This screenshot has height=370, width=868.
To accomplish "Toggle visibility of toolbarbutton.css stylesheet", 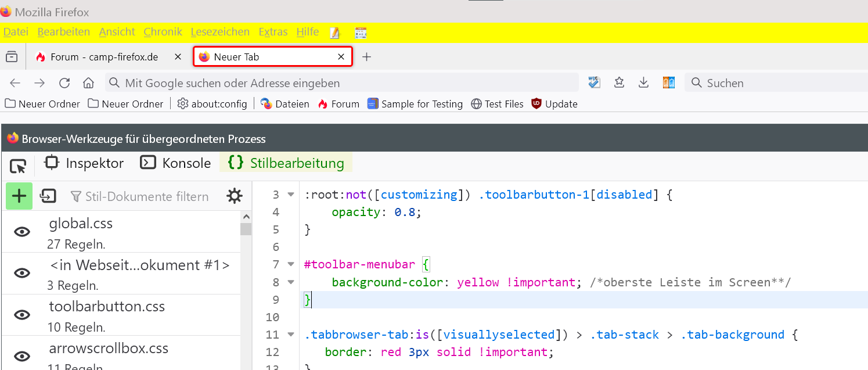I will click(22, 315).
